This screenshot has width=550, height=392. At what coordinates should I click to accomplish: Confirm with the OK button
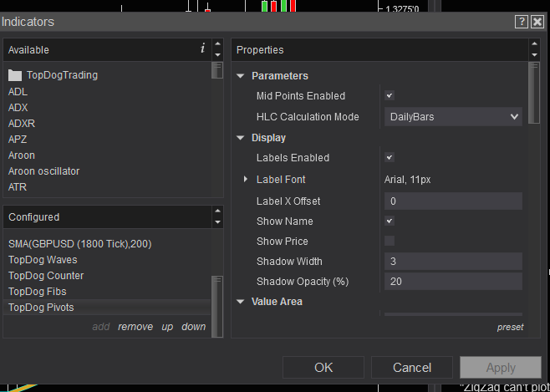tap(323, 368)
